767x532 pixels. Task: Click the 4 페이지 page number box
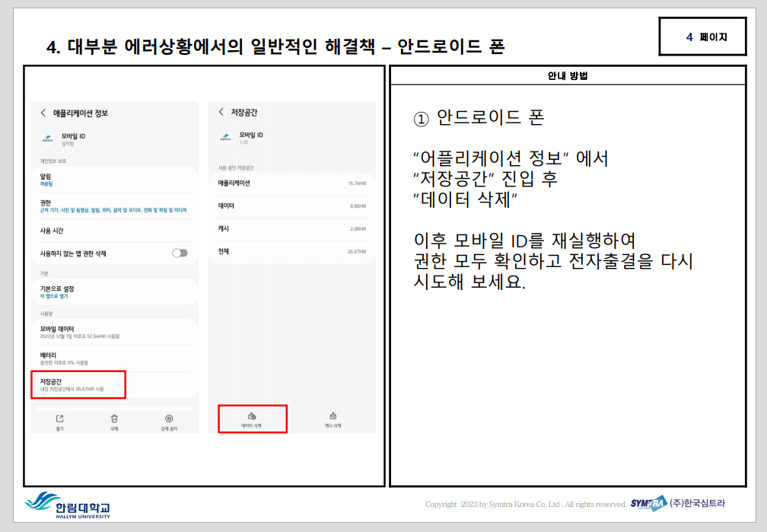pos(702,37)
